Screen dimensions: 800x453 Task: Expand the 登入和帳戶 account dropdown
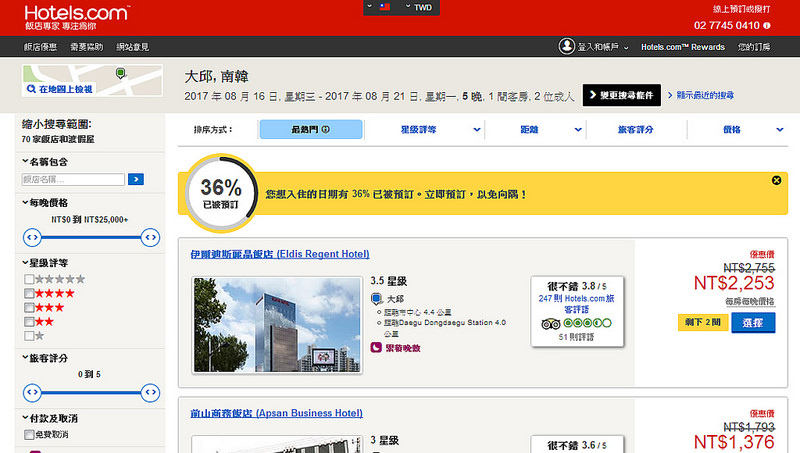603,47
